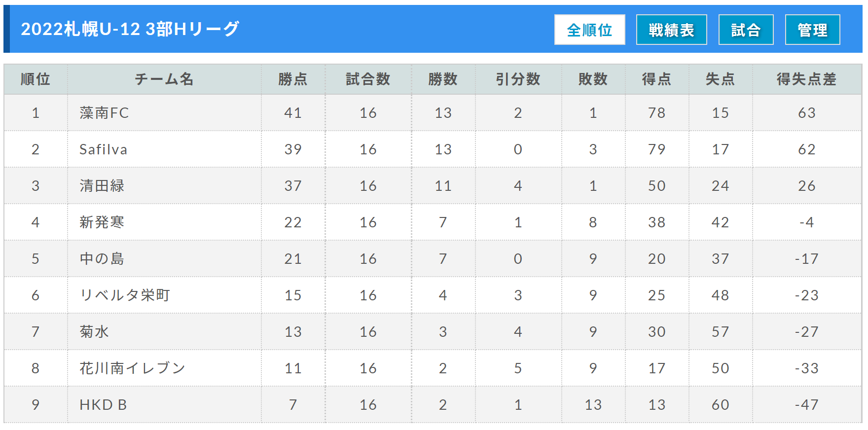Click the 勝点 column header

coord(293,79)
